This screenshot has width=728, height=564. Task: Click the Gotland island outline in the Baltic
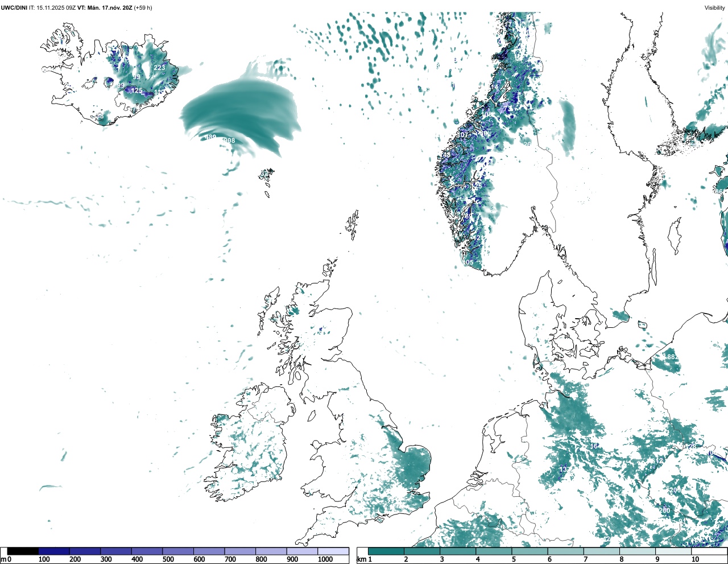click(x=674, y=236)
